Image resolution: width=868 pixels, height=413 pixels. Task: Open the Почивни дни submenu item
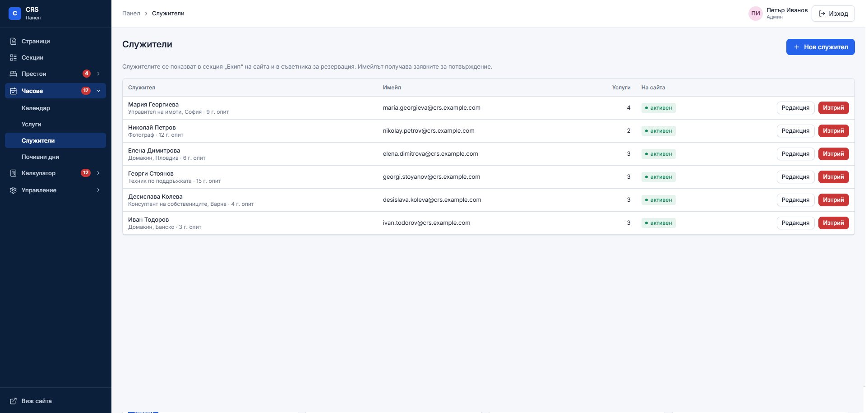pos(55,157)
